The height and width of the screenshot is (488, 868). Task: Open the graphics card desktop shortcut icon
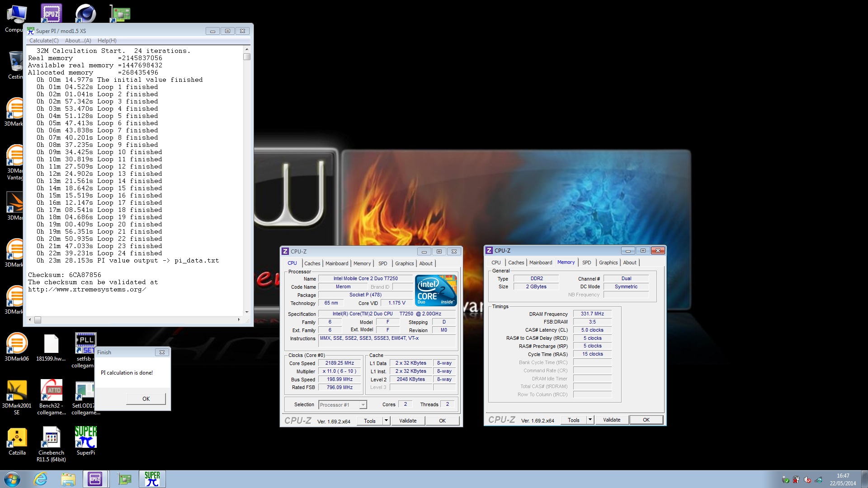point(120,13)
